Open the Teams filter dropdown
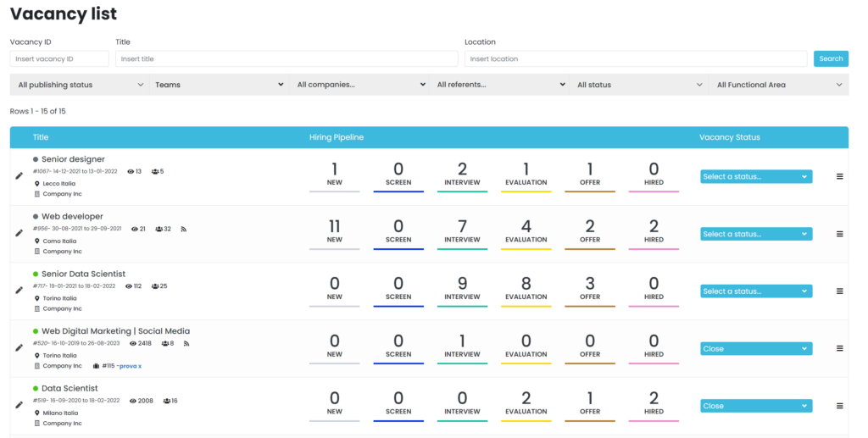868x438 pixels. [x=220, y=85]
